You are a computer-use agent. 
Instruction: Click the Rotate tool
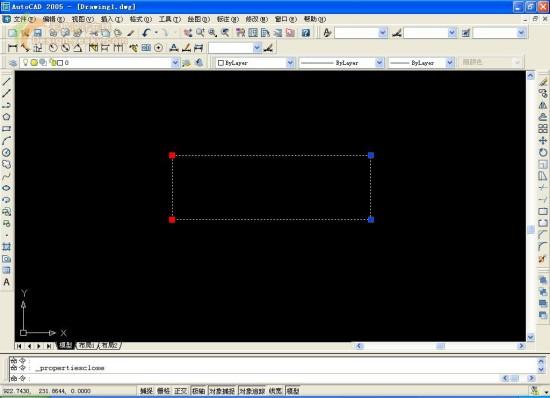(543, 153)
